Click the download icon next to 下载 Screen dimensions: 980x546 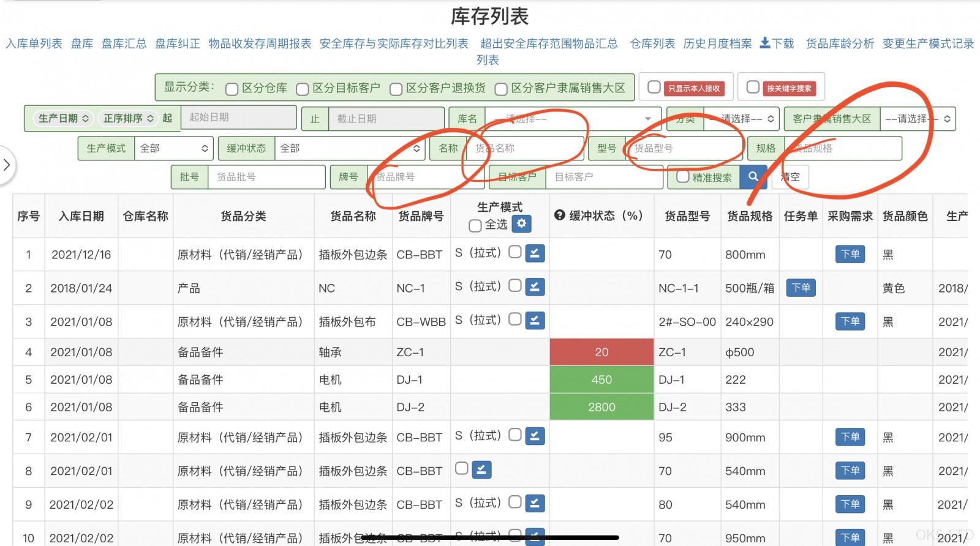point(765,43)
